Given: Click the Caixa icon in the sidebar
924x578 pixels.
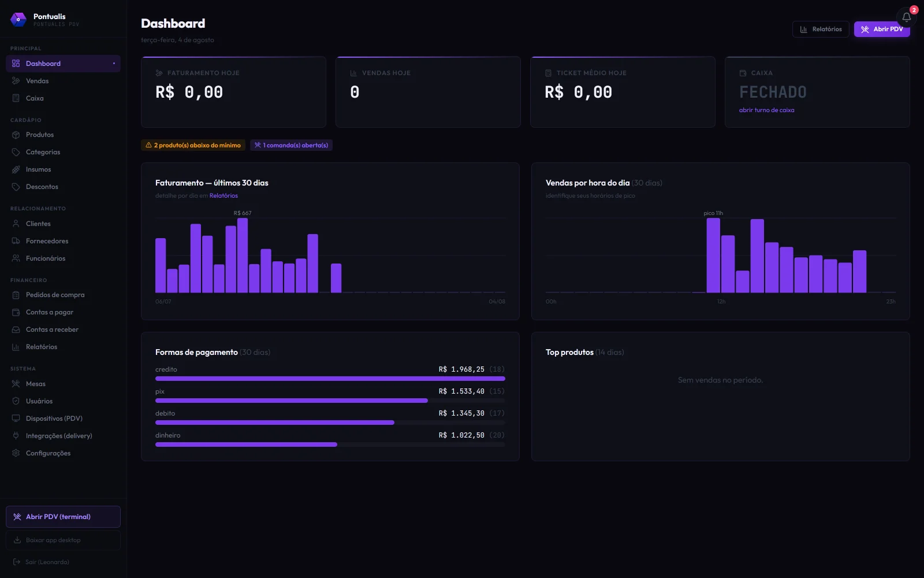Looking at the screenshot, I should click(x=16, y=98).
